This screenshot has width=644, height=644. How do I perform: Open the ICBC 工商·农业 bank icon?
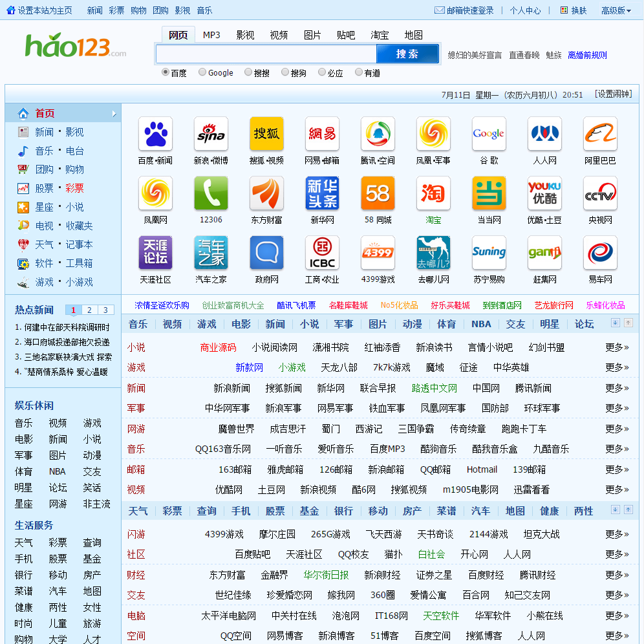[322, 253]
